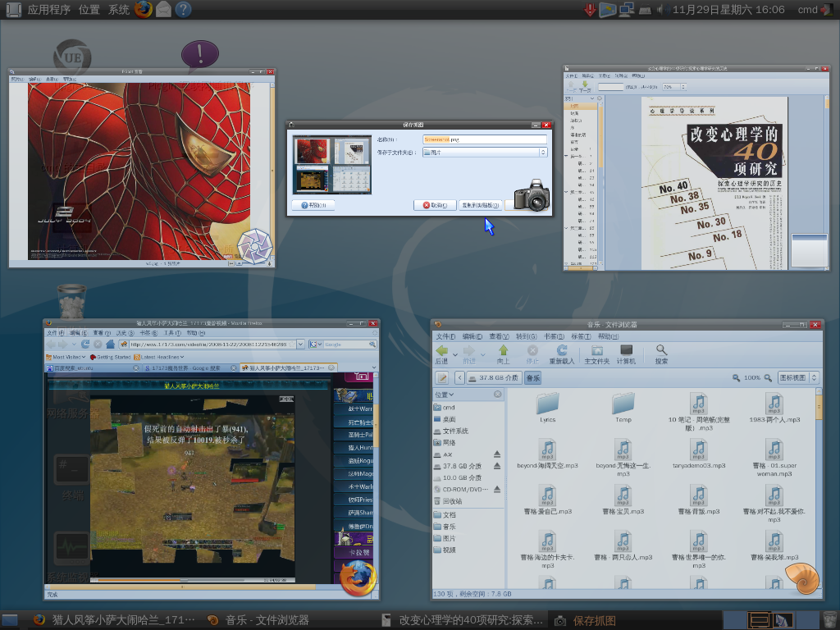Viewport: 840px width, 630px height.
Task: Open the forward history dropdown arrow
Action: [x=482, y=354]
